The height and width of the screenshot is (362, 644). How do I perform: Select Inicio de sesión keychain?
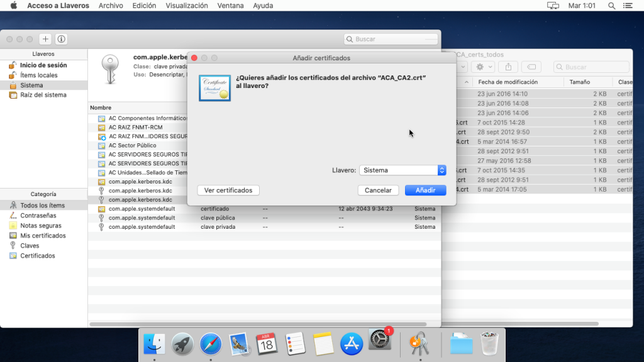tap(43, 65)
